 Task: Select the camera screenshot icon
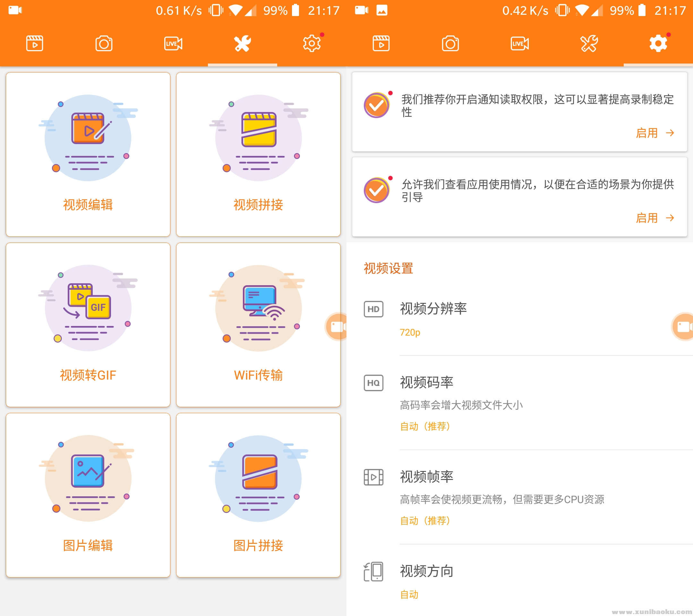(x=104, y=43)
